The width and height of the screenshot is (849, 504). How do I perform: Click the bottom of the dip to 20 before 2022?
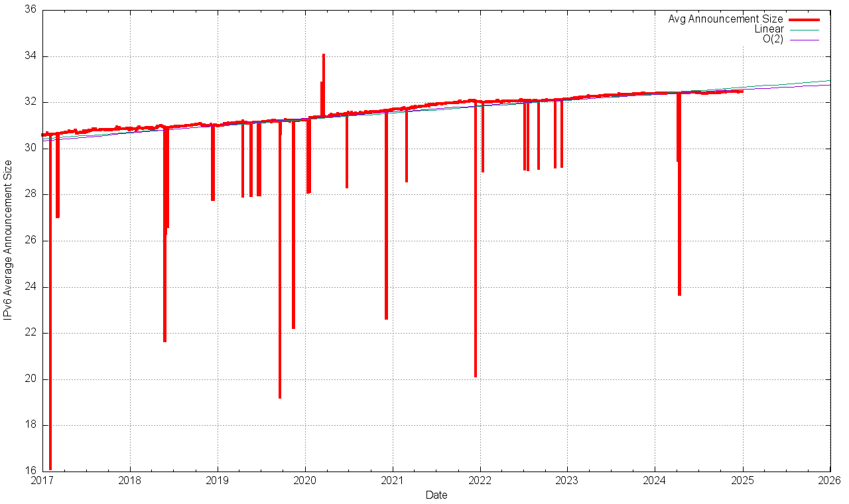476,376
